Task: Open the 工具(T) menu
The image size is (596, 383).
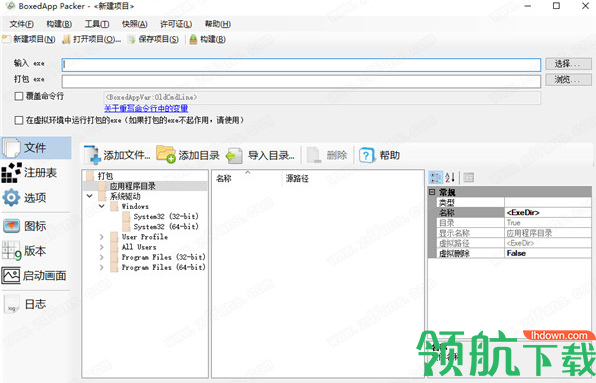Action: [x=97, y=24]
